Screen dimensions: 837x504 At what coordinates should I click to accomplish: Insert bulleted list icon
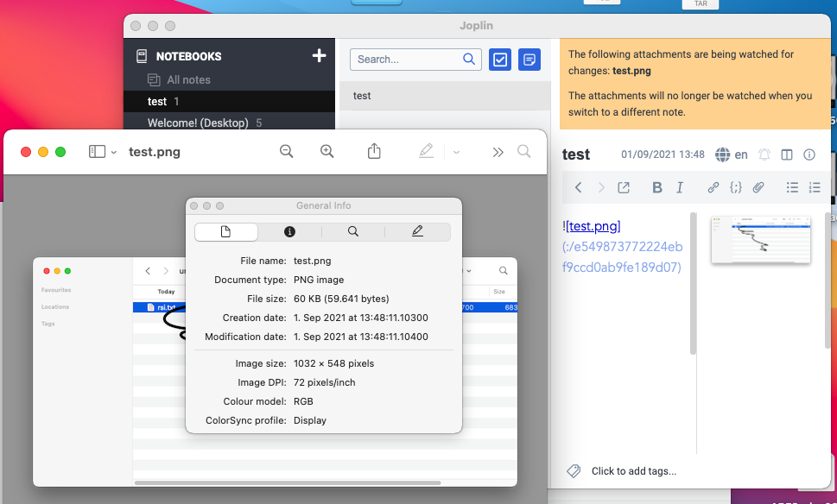click(x=792, y=187)
